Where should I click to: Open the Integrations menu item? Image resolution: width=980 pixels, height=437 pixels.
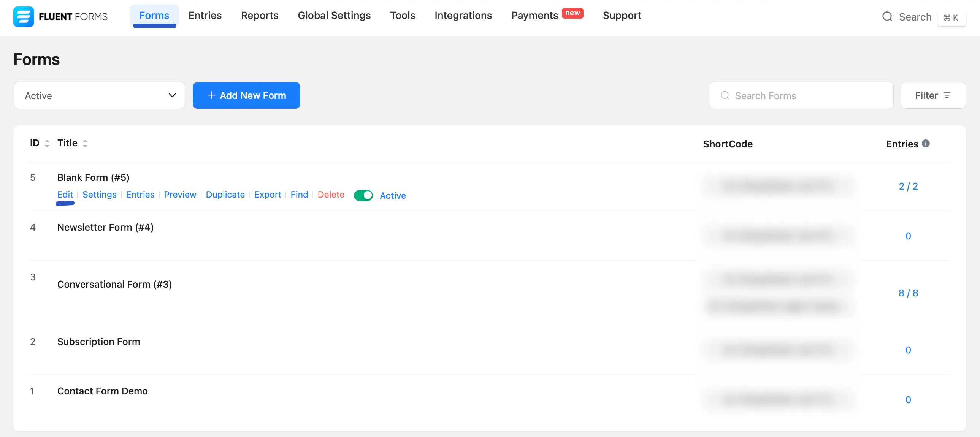[x=463, y=16]
